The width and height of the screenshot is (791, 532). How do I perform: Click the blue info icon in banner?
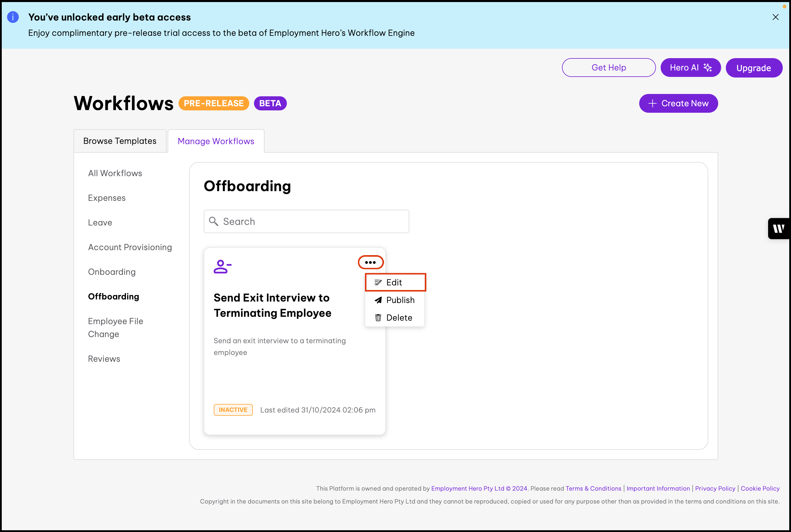(13, 17)
